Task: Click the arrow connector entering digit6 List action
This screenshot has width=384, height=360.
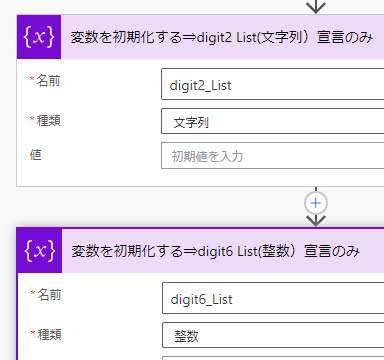Action: click(316, 220)
